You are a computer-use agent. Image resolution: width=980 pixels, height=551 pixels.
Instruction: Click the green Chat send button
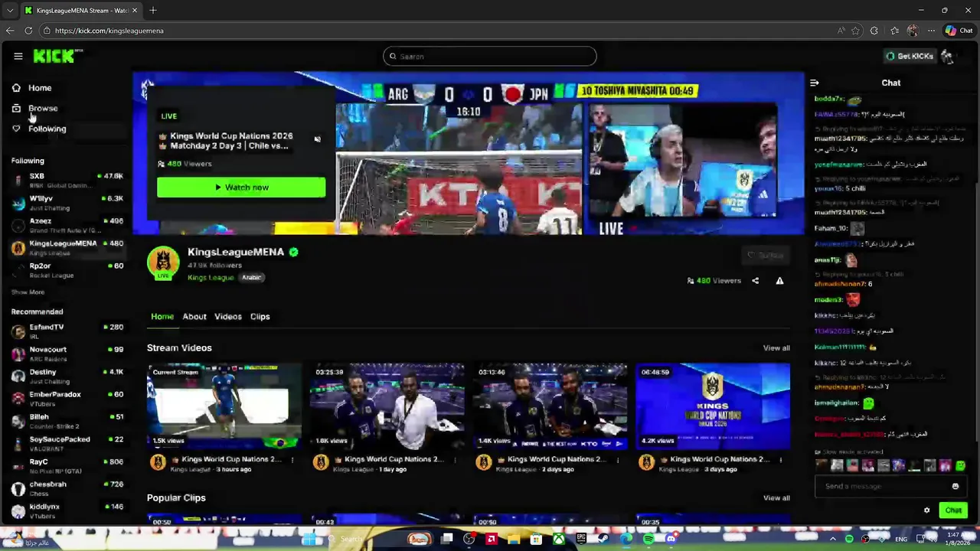953,510
